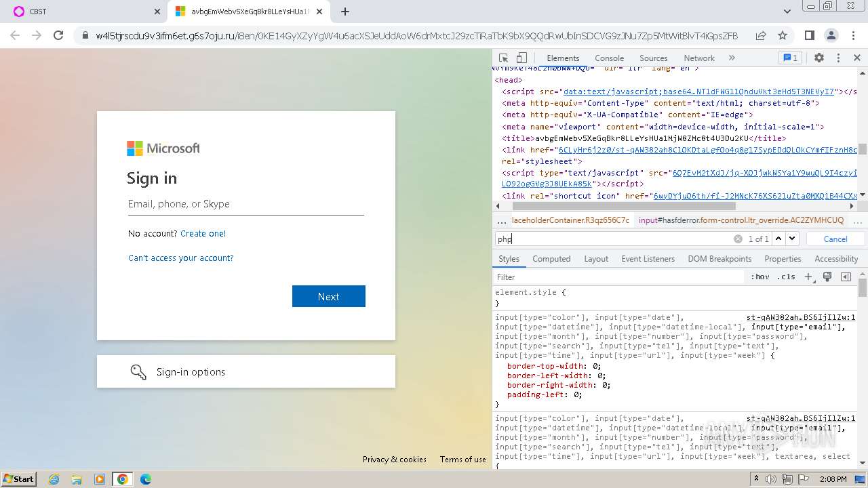Share this page using the share icon

pyautogui.click(x=761, y=35)
